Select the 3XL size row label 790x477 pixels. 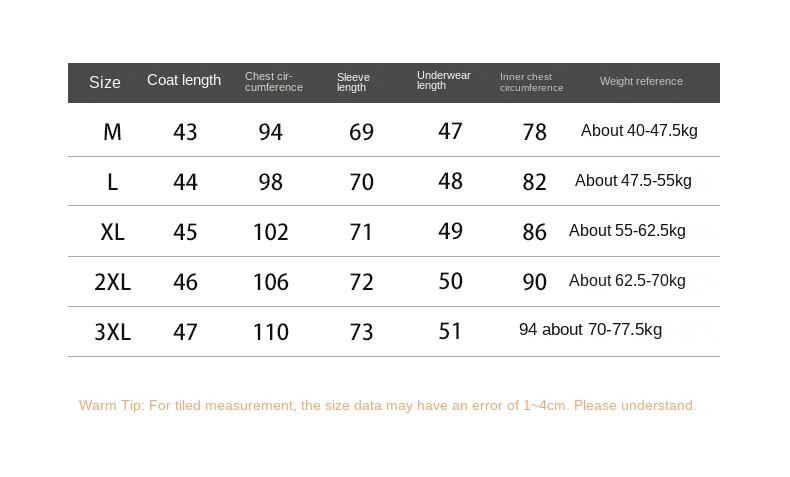tap(112, 332)
